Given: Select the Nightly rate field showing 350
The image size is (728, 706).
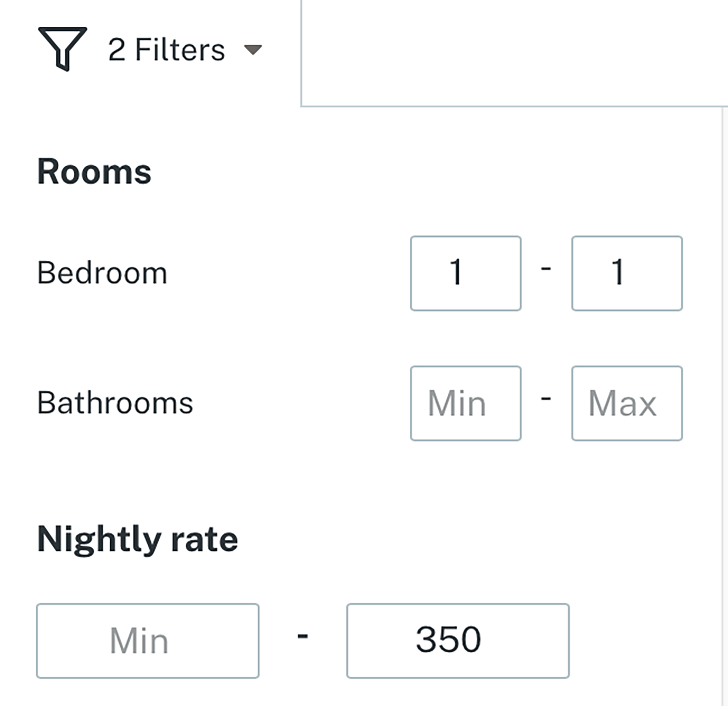Looking at the screenshot, I should pyautogui.click(x=458, y=641).
